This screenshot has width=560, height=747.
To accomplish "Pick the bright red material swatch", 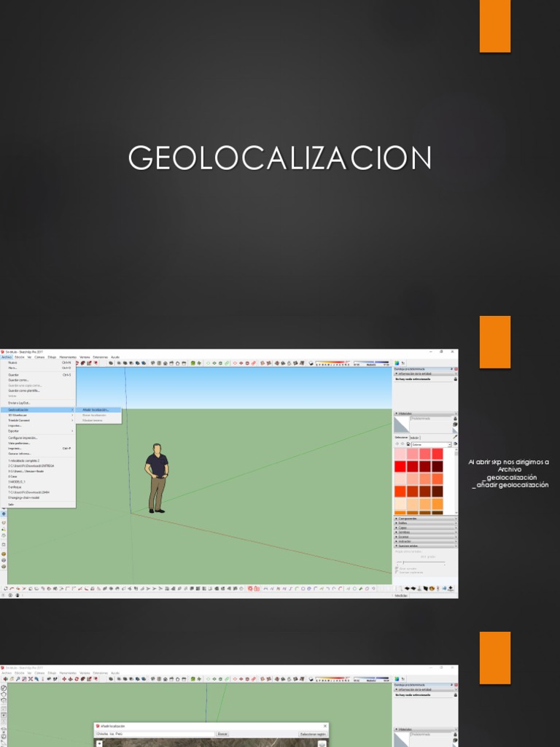I will tap(400, 466).
